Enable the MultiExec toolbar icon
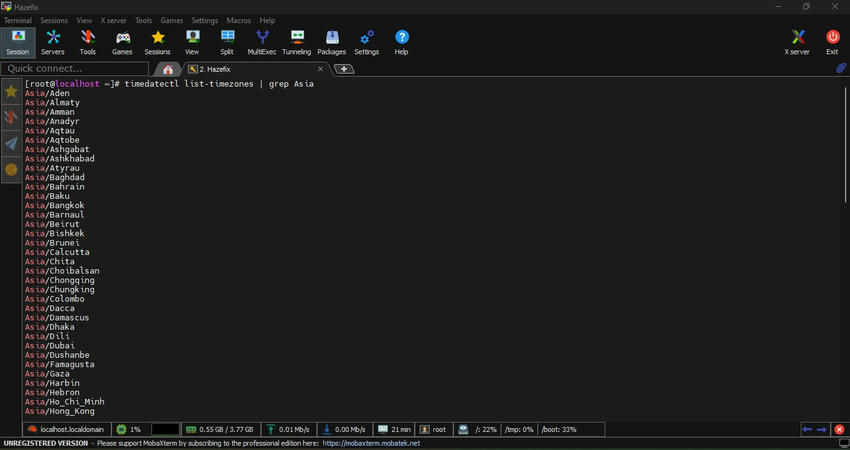Image resolution: width=850 pixels, height=450 pixels. (x=262, y=42)
